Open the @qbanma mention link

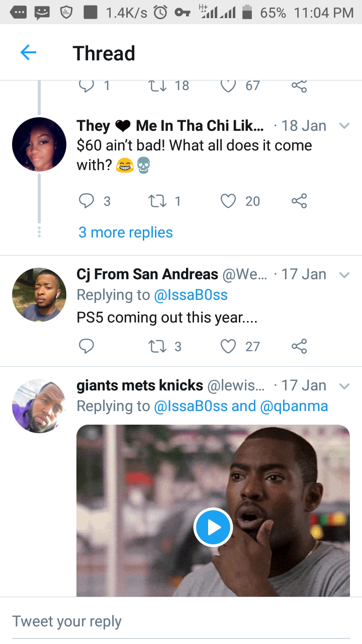[x=294, y=406]
